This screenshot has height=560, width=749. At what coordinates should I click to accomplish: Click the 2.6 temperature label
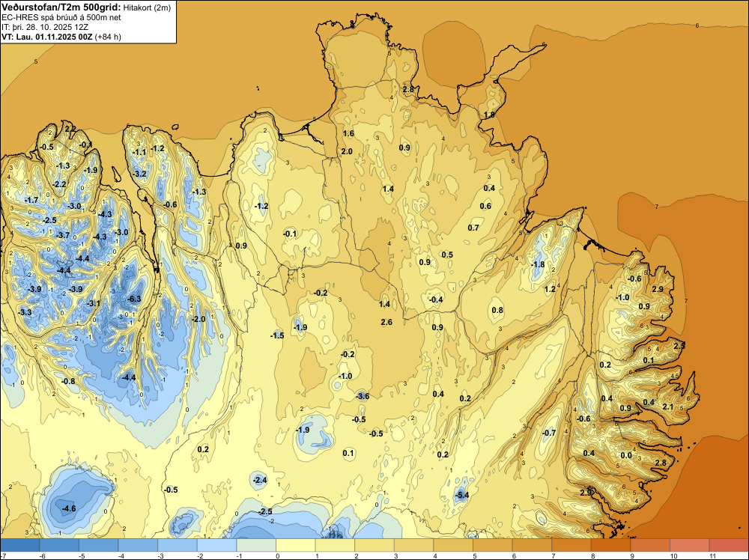tap(386, 322)
